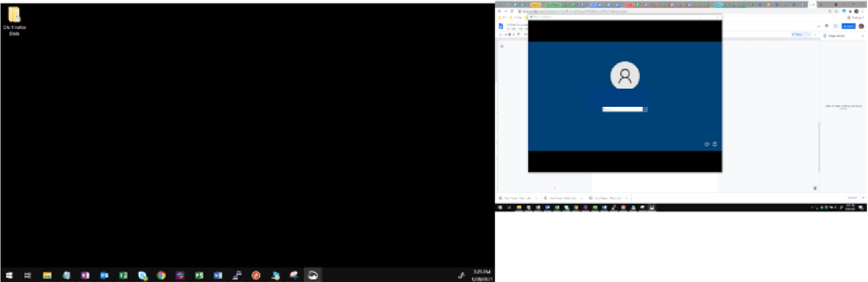Open Chrome extensions puzzle icon

(850, 11)
